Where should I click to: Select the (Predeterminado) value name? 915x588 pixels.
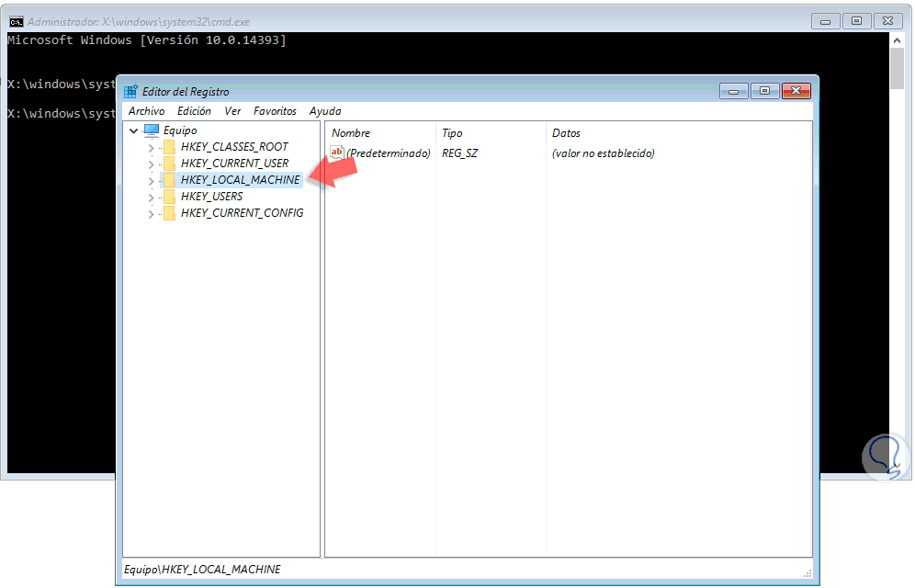(x=389, y=153)
